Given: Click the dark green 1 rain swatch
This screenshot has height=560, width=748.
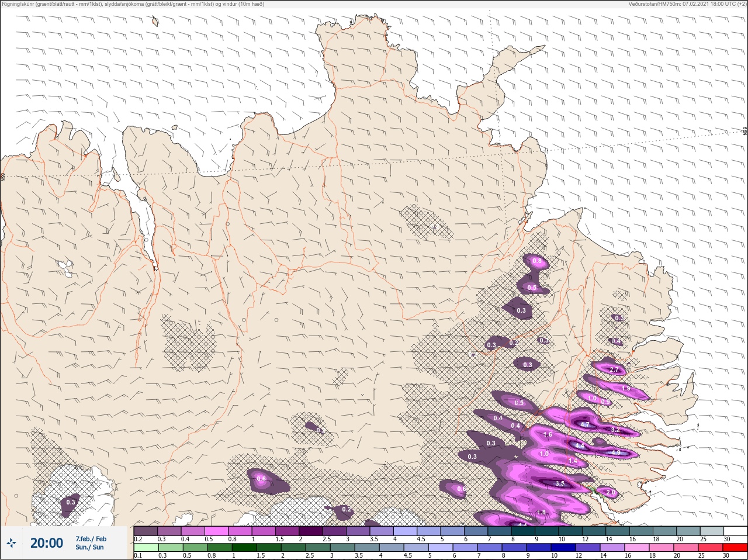Looking at the screenshot, I should point(244,548).
